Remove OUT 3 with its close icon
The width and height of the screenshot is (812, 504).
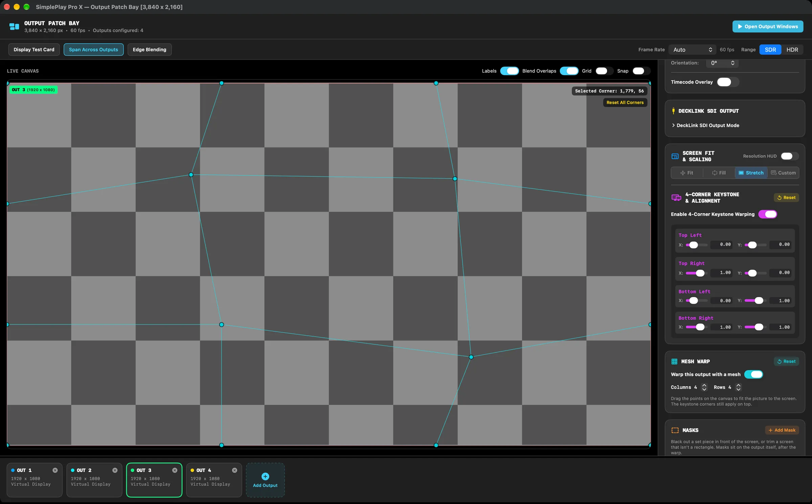(x=175, y=470)
